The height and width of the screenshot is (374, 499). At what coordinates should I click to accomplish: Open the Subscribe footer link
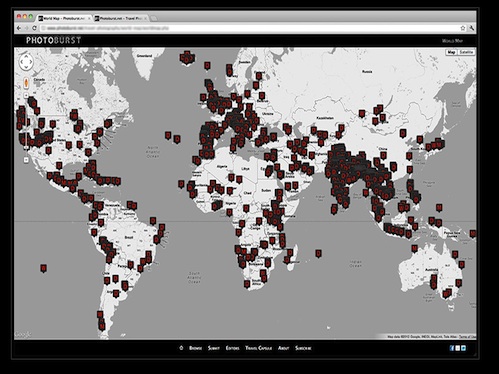[x=303, y=348]
